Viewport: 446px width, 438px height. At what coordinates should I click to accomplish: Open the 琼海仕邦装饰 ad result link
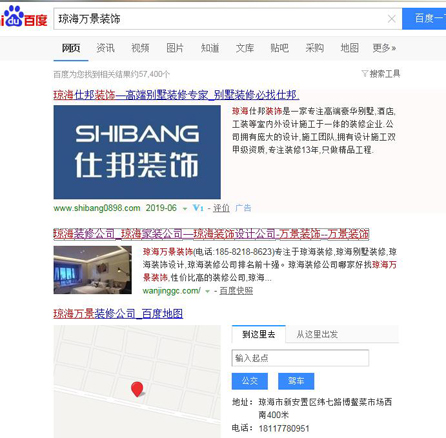click(176, 95)
